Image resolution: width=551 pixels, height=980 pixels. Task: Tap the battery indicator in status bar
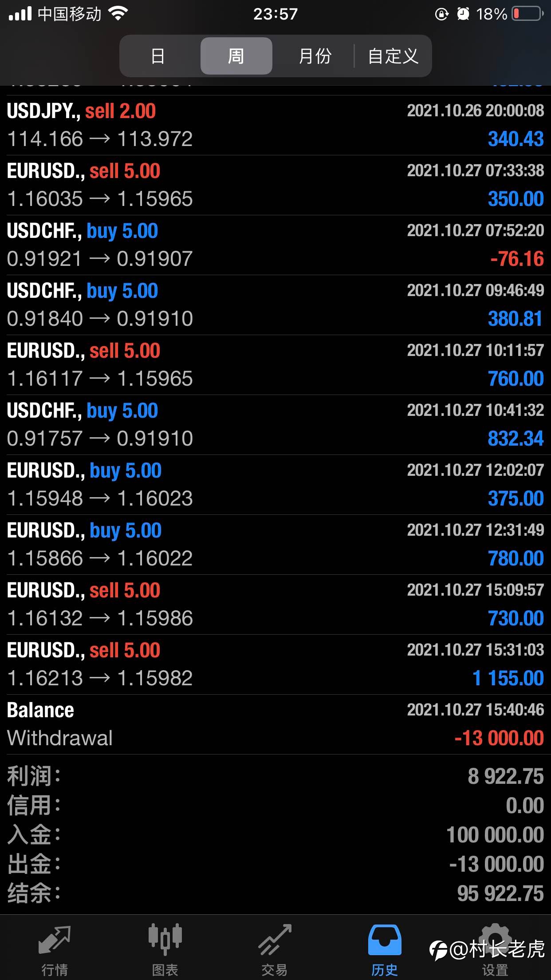pyautogui.click(x=527, y=14)
